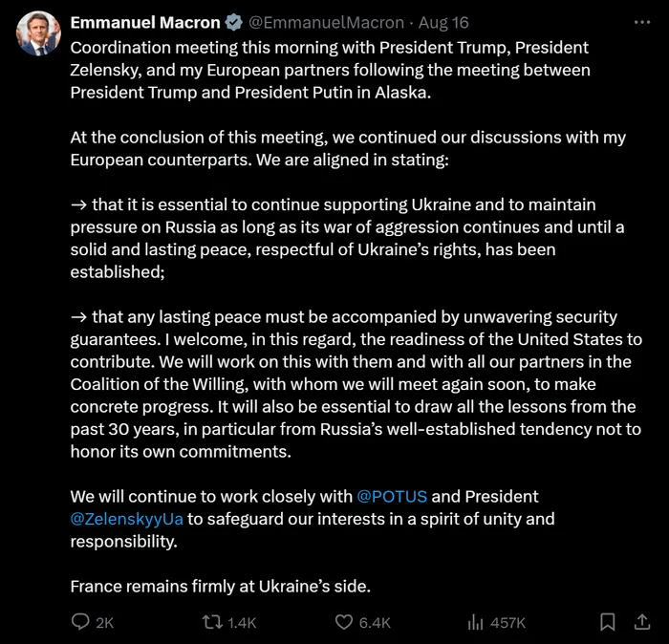669x644 pixels.
Task: Click the 6.4K likes count
Action: point(375,623)
